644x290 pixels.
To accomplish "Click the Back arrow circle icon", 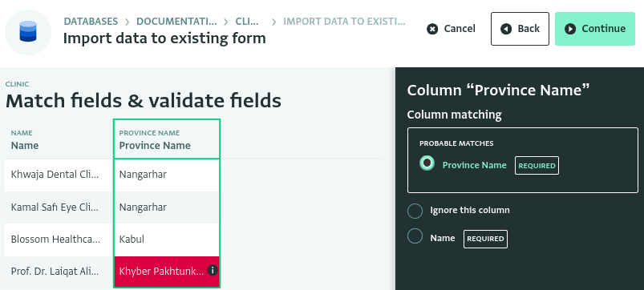I will [x=506, y=29].
